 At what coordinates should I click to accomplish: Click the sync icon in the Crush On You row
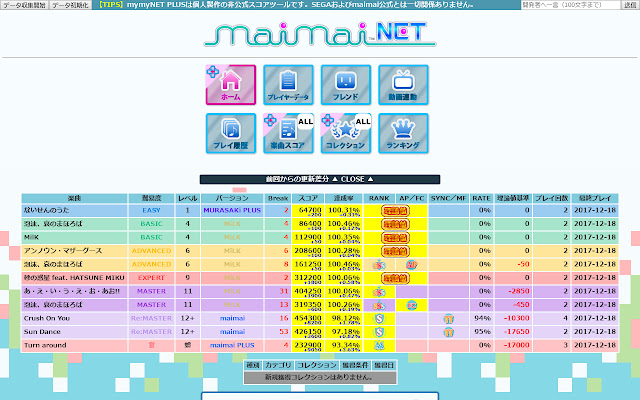[449, 319]
